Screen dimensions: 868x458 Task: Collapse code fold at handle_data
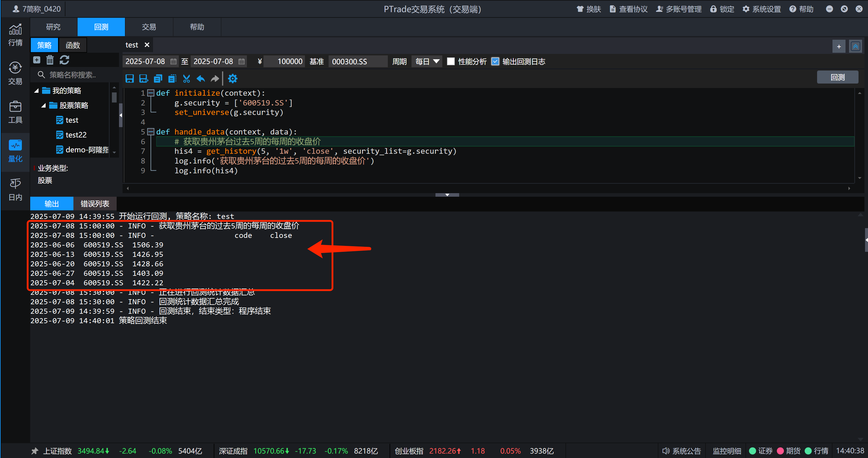pyautogui.click(x=151, y=132)
